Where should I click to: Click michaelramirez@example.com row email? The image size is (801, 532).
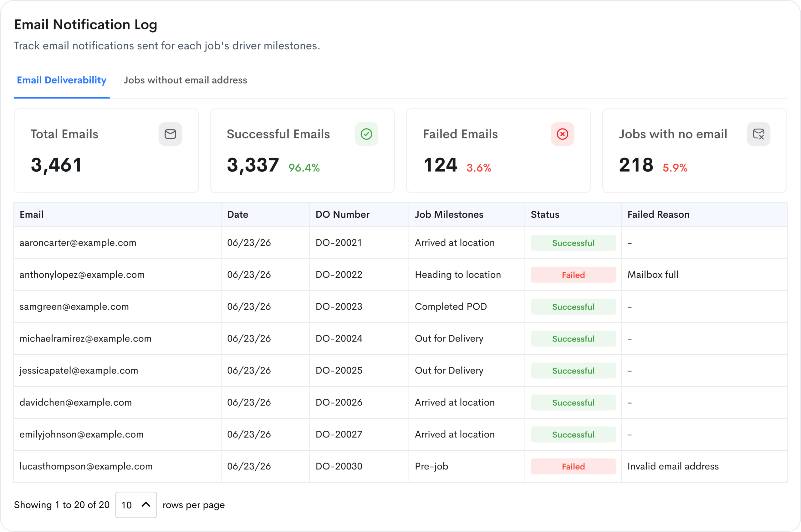pos(85,339)
